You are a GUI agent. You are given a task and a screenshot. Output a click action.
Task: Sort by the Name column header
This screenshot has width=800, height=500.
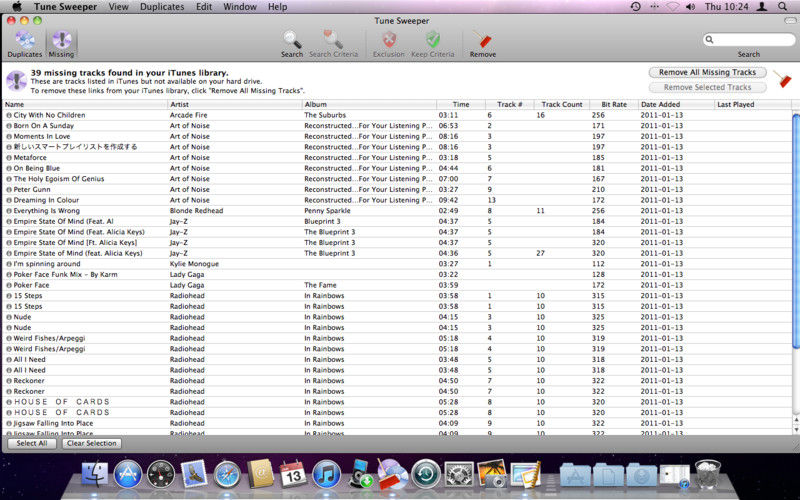[85, 104]
